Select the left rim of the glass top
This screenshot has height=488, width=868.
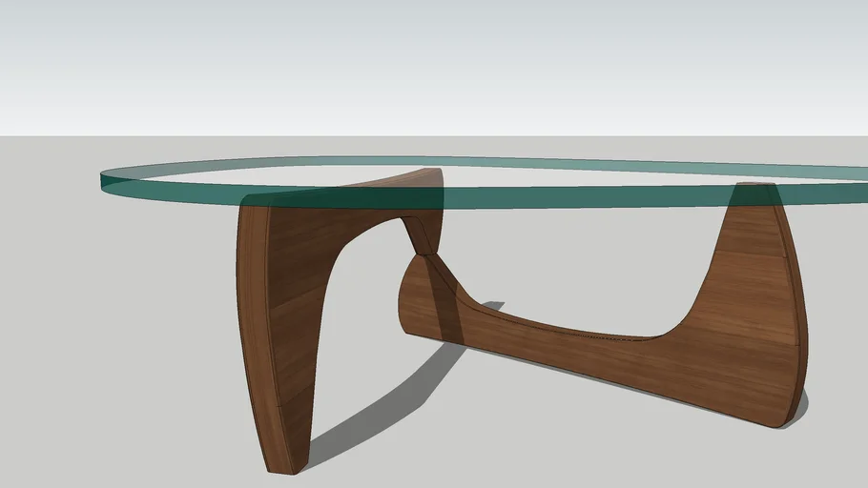click(105, 178)
